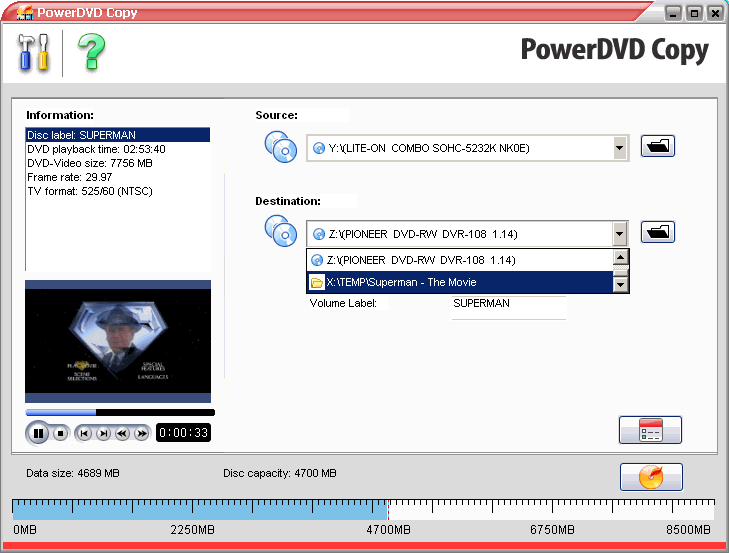
Task: Expand the Source drive dropdown
Action: click(x=619, y=148)
